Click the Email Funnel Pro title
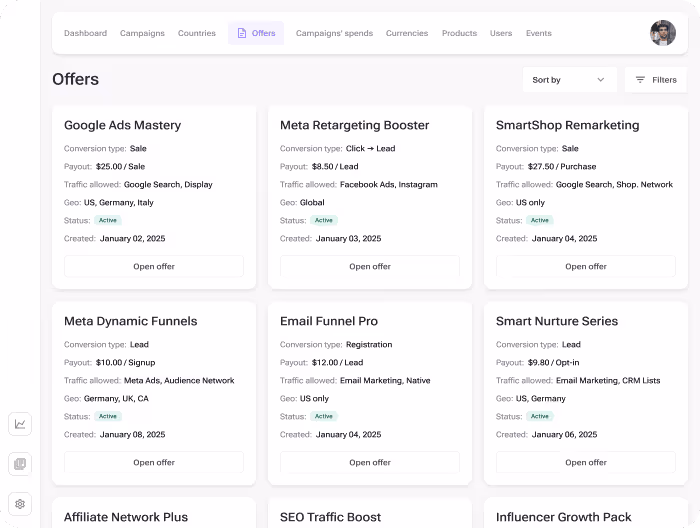The image size is (700, 528). [329, 321]
